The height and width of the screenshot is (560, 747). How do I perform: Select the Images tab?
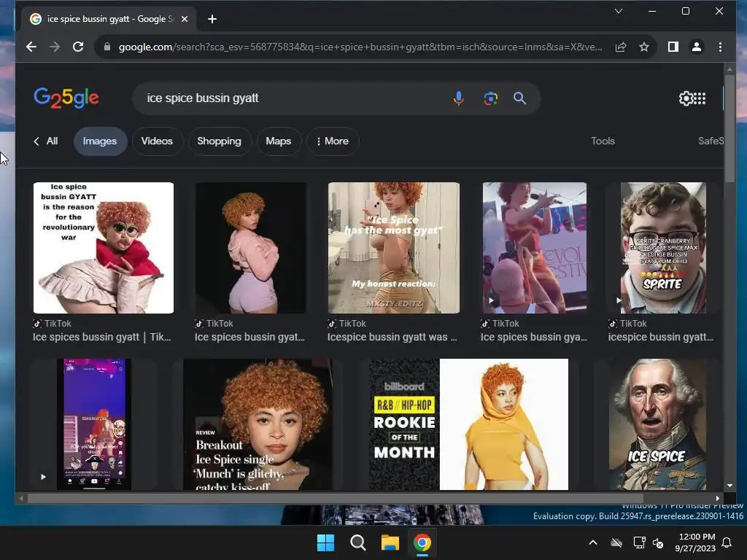point(100,141)
